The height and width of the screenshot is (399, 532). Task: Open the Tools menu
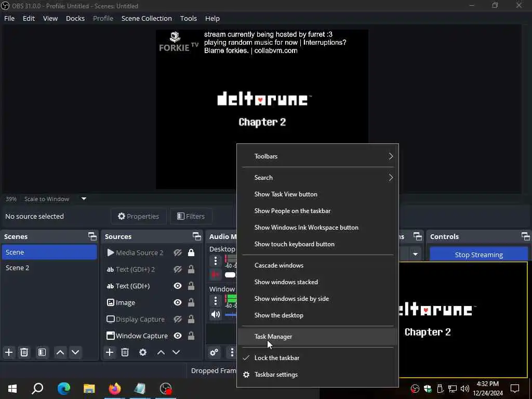188,18
